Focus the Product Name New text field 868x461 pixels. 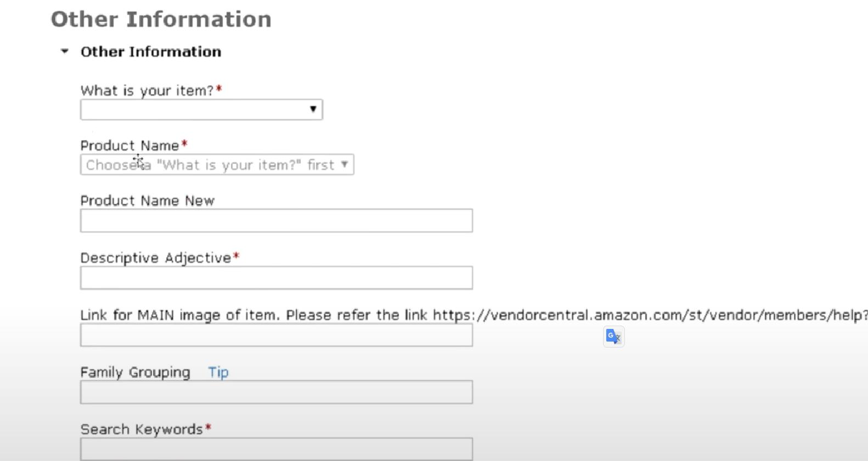pos(276,220)
